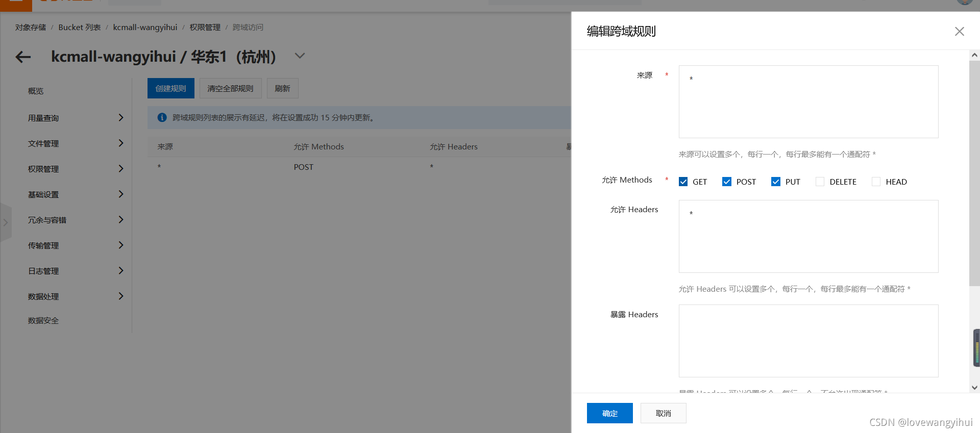This screenshot has width=980, height=433.
Task: Confirm with the 确定 button
Action: click(610, 413)
